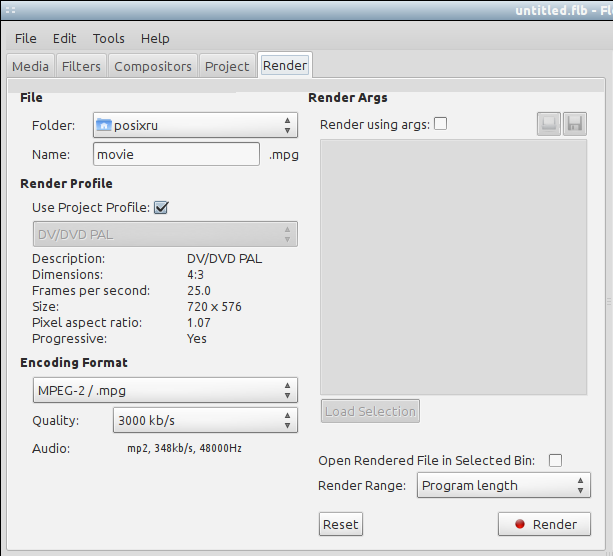
Task: Click the window grip icon in title bar
Action: [11, 10]
